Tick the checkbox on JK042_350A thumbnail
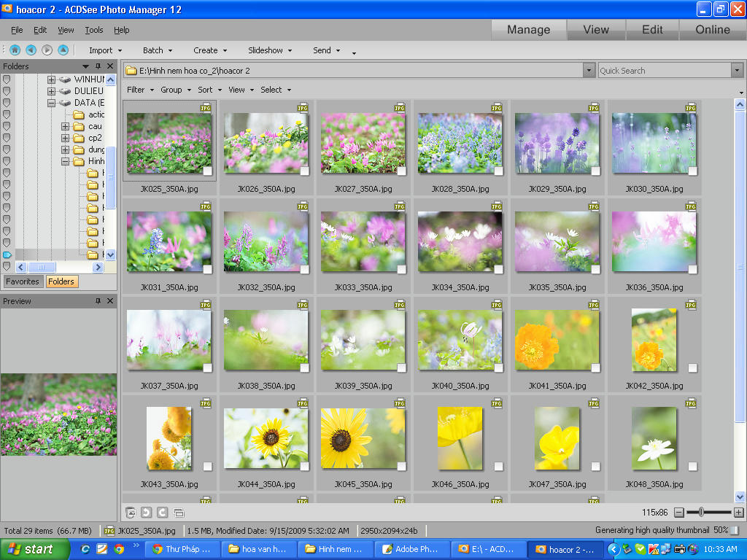 point(693,368)
